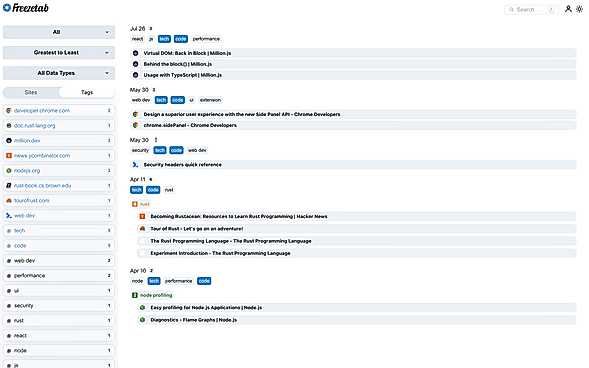Click the Node.js icon beside Diagnostics Flame Graphs
This screenshot has width=589, height=368.
point(142,320)
